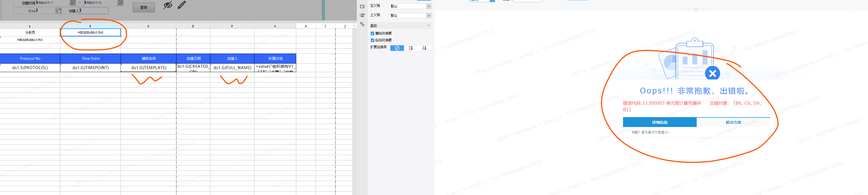Screen dimensions: 868x195
Task: Toggle 横向可伸展 checkbox
Action: [372, 33]
